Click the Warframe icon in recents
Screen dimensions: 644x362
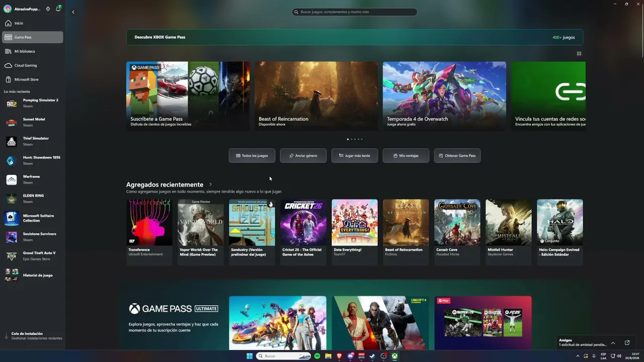pos(12,179)
